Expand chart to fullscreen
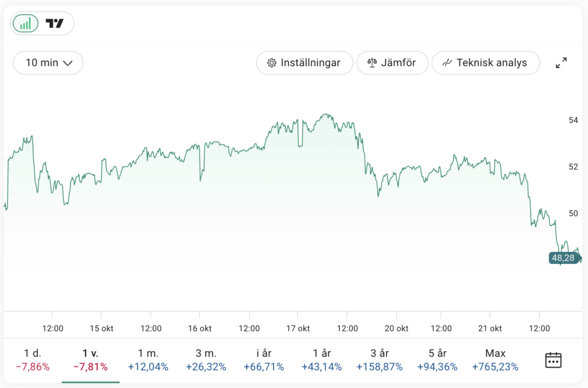The image size is (588, 388). [561, 63]
